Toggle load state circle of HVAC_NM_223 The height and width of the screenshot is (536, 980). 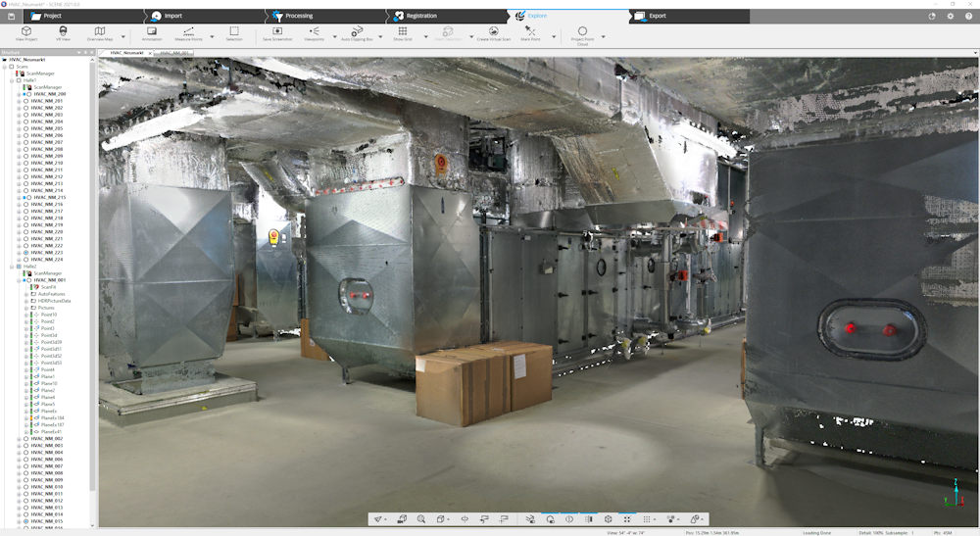coord(25,252)
